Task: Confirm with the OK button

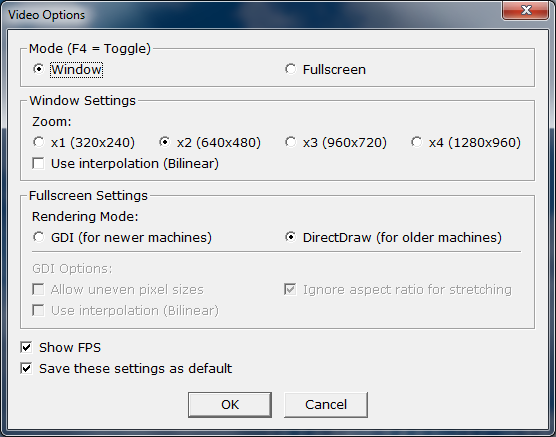Action: pyautogui.click(x=230, y=405)
